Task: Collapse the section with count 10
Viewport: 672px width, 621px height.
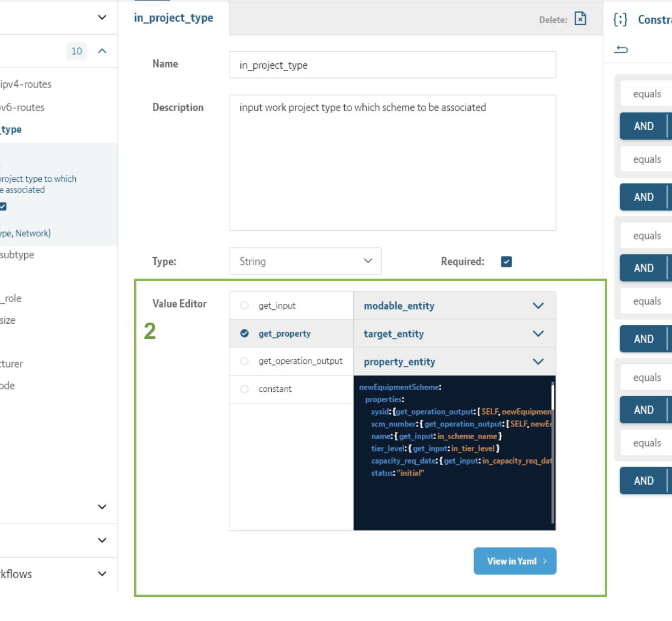Action: (x=102, y=51)
